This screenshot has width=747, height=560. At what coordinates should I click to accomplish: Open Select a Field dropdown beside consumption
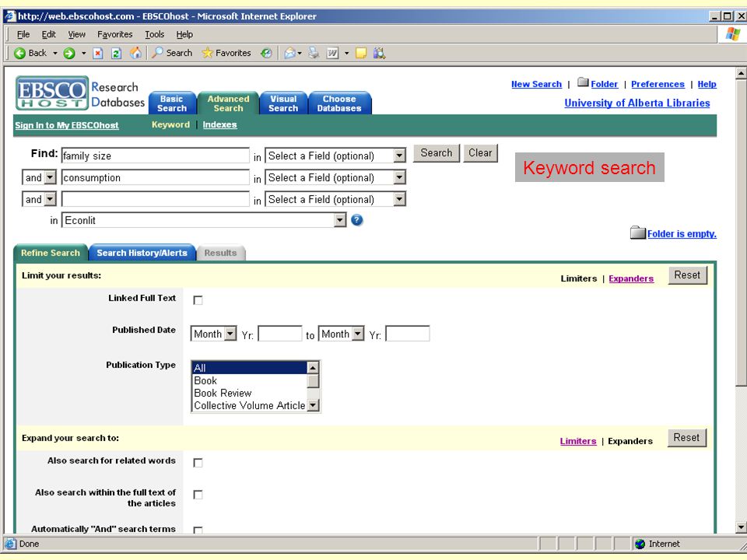(335, 177)
